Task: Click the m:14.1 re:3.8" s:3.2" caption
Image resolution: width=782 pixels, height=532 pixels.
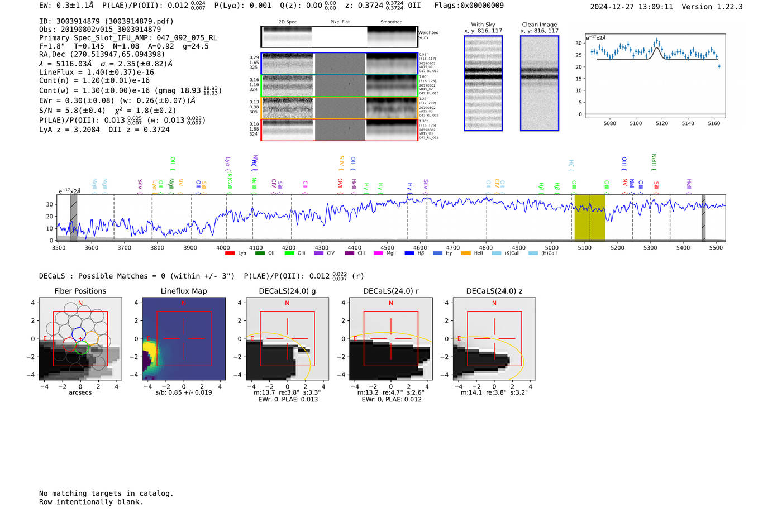Action: [x=494, y=392]
